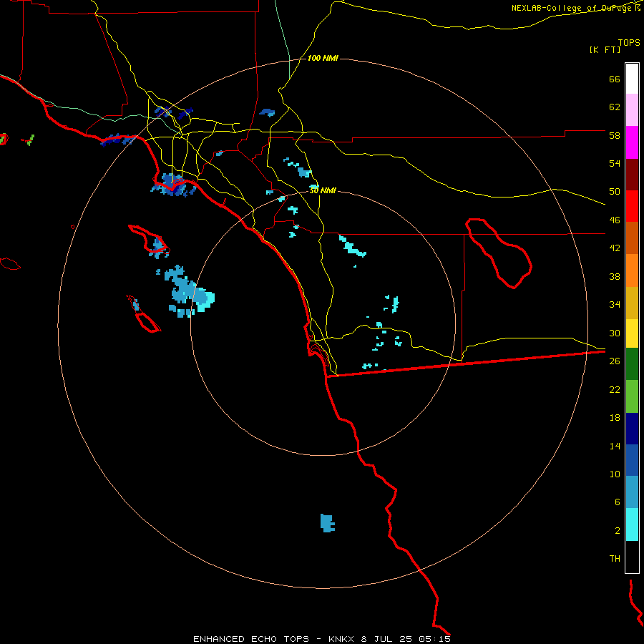Click legend value 34
Viewport: 644px width, 644px height.
(615, 305)
